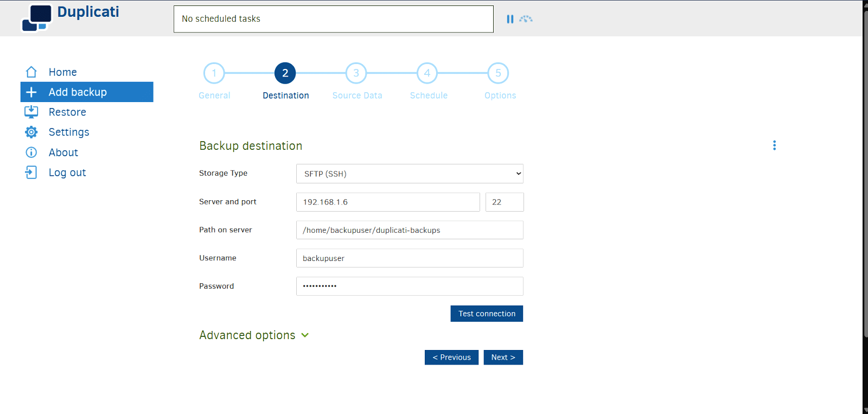Click the Restore download icon

click(31, 112)
